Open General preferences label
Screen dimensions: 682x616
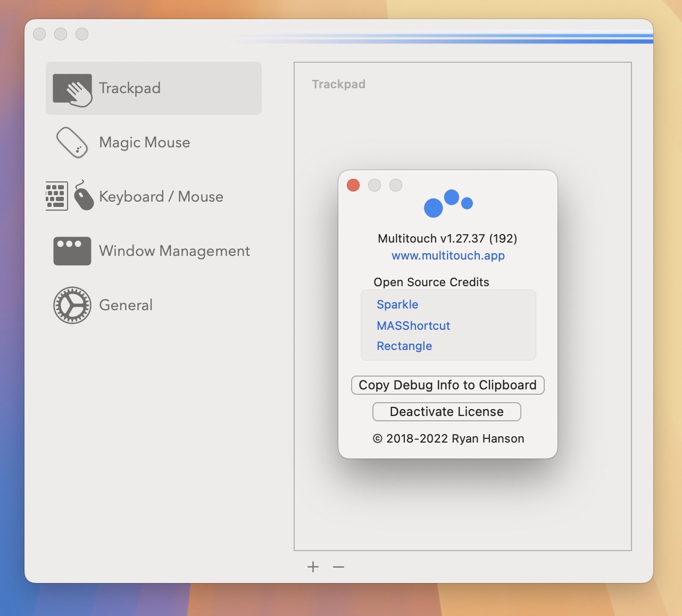coord(126,305)
